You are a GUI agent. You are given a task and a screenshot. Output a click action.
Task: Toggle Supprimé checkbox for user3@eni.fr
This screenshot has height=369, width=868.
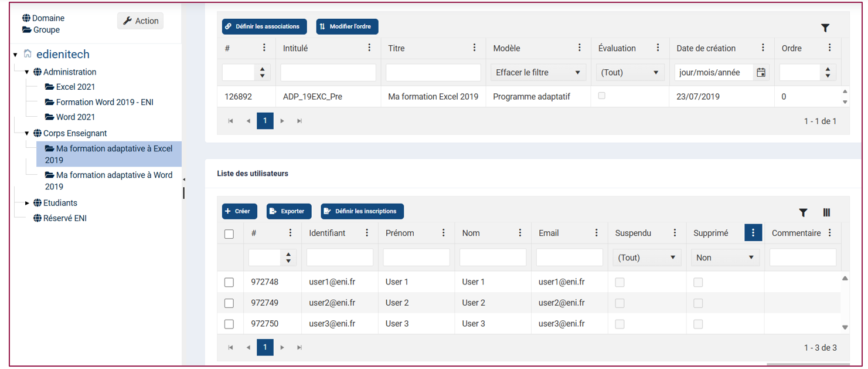click(698, 324)
